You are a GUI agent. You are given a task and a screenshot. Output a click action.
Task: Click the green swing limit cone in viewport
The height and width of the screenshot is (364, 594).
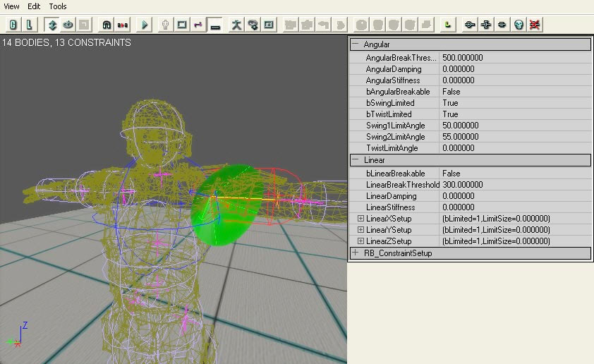222,208
